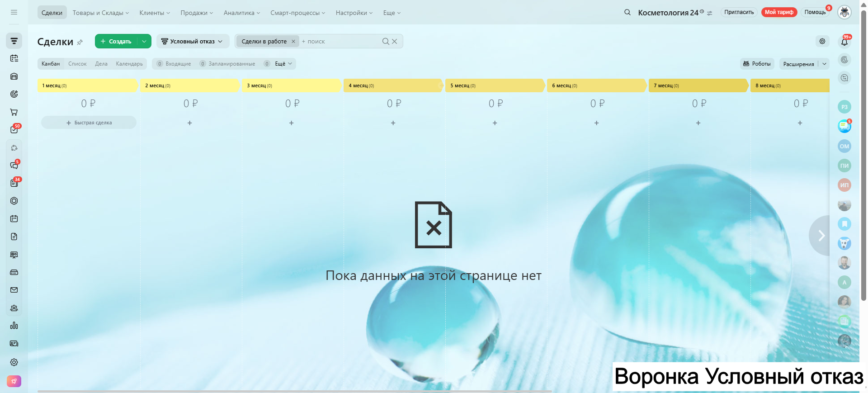Open the 'Условный отказ' funnel dropdown
Viewport: 868px width, 393px height.
(193, 41)
